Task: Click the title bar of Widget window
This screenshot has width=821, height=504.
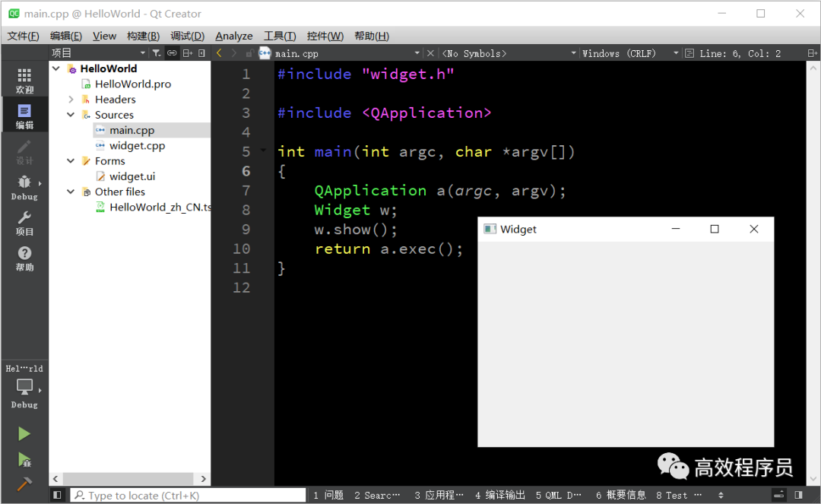Action: [626, 230]
